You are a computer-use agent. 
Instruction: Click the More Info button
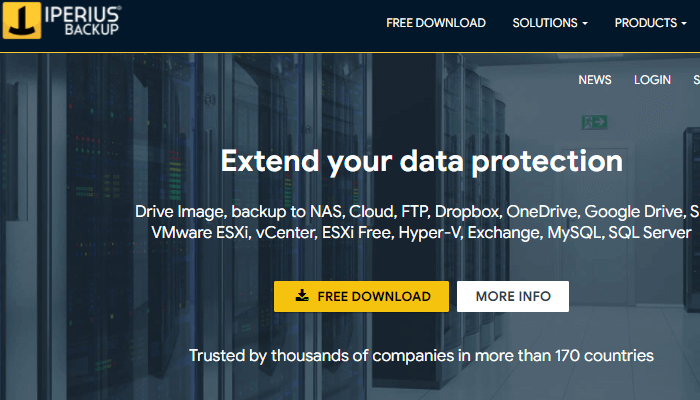click(512, 296)
